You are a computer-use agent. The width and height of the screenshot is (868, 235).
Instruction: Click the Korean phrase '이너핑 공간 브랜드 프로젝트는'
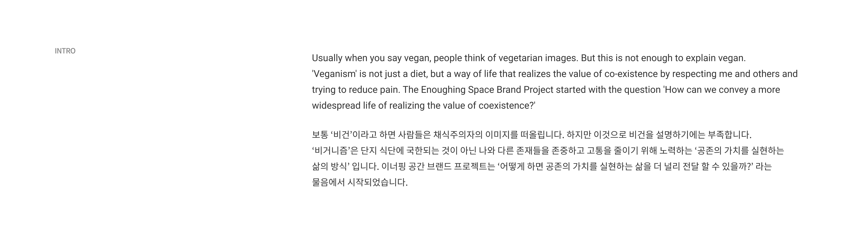click(438, 166)
